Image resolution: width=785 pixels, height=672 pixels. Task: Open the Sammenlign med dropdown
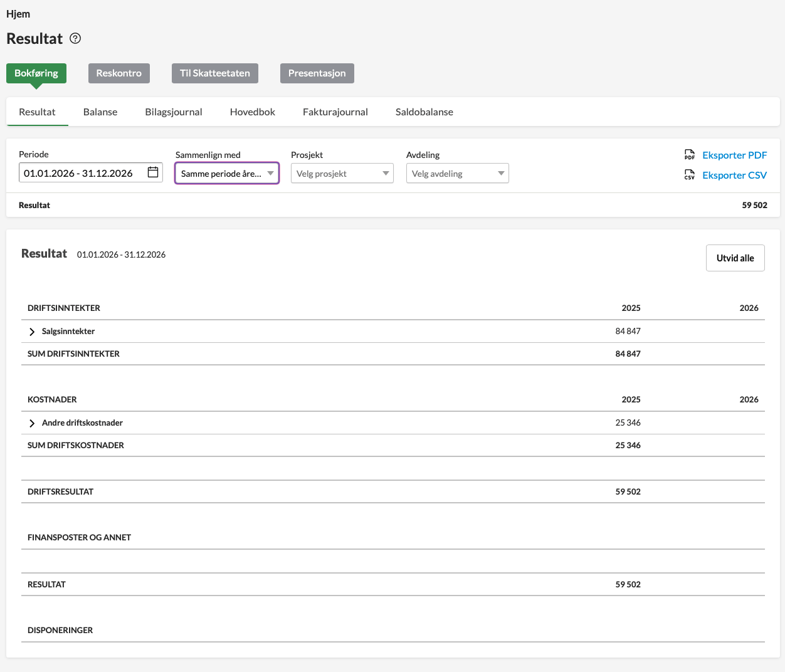(226, 174)
